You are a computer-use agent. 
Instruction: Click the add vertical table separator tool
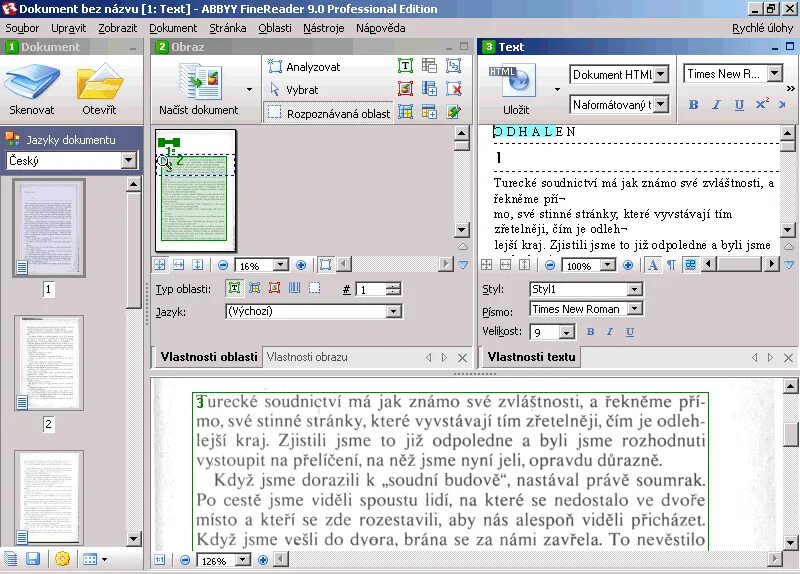[x=429, y=89]
